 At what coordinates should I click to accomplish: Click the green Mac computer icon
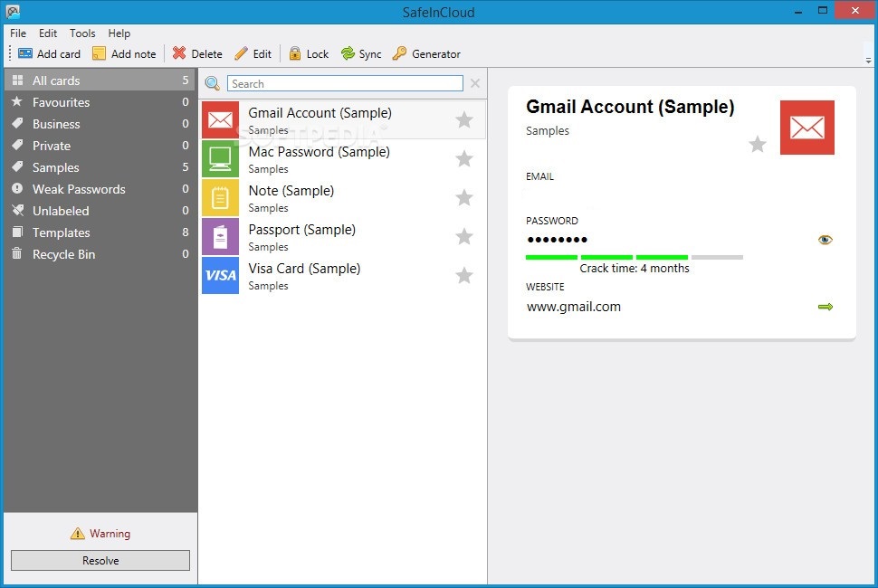point(220,159)
